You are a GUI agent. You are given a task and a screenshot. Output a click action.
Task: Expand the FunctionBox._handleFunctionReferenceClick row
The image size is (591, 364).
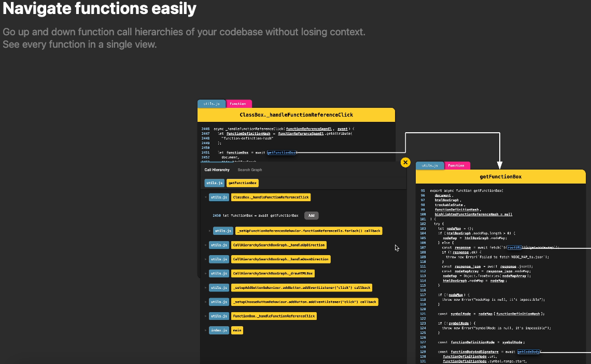pyautogui.click(x=206, y=316)
